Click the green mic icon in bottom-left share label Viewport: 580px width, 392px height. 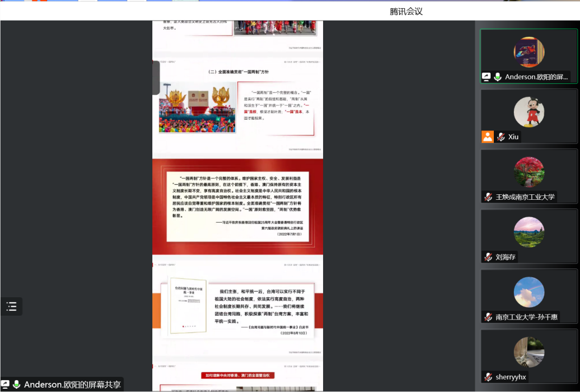tap(17, 384)
